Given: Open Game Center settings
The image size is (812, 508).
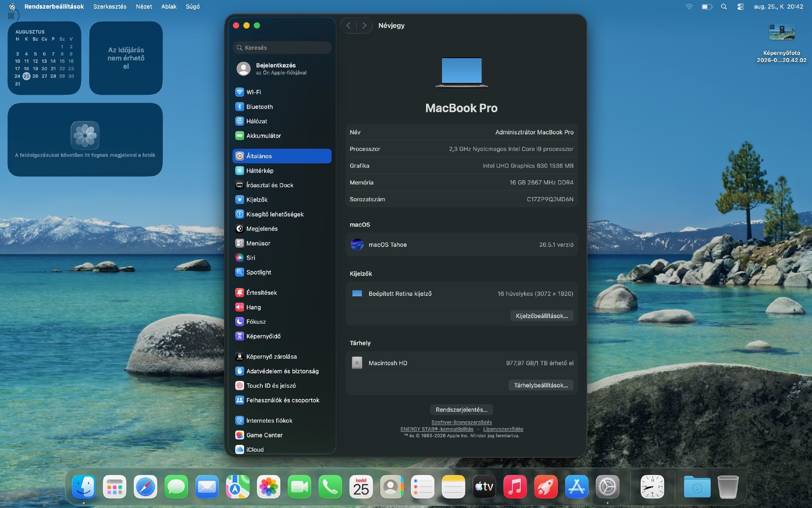Looking at the screenshot, I should coord(282,435).
